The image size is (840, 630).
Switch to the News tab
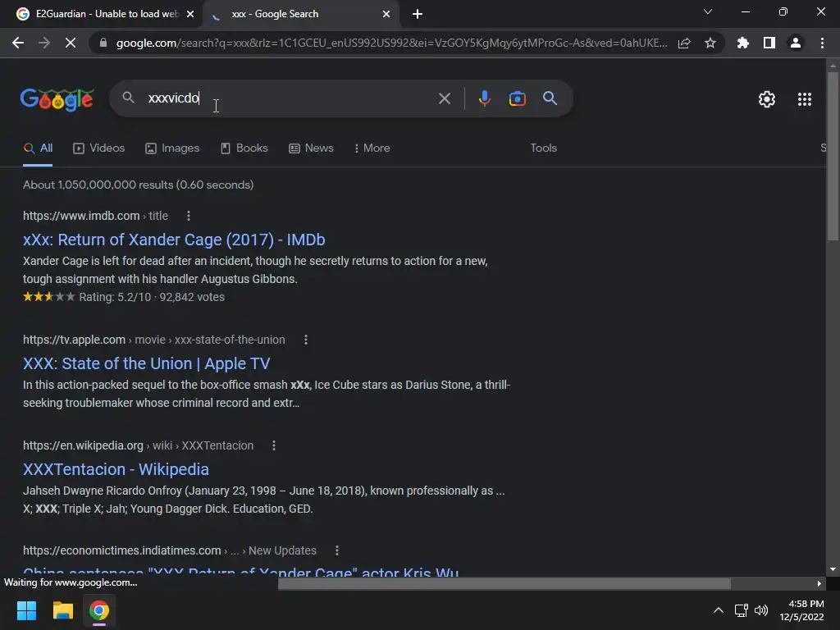pyautogui.click(x=311, y=148)
